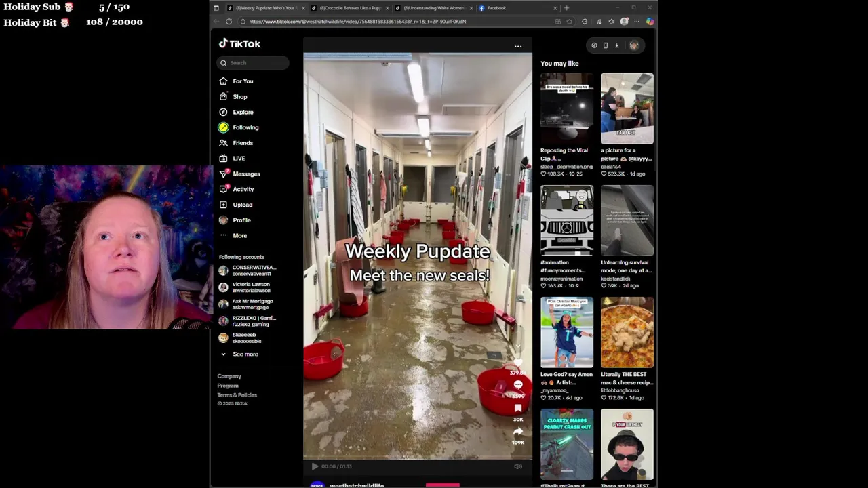Viewport: 868px width, 488px height.
Task: Open Skeeeeeb account
Action: coord(240,338)
